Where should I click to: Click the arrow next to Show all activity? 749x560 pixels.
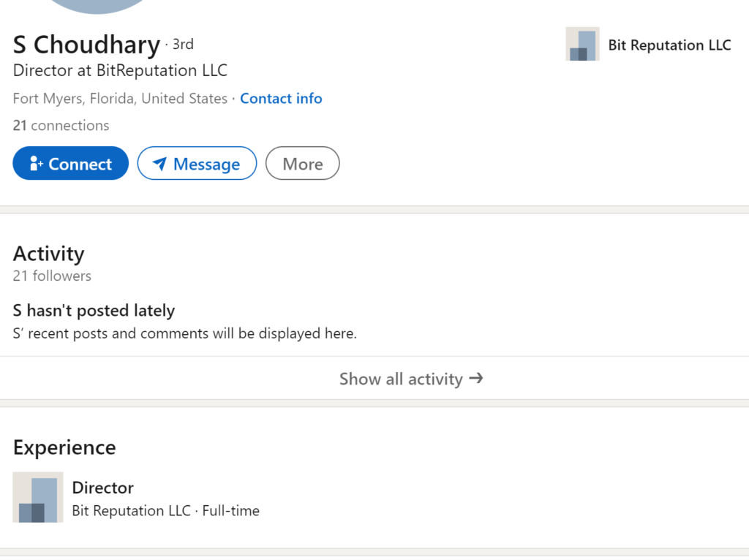pos(476,378)
